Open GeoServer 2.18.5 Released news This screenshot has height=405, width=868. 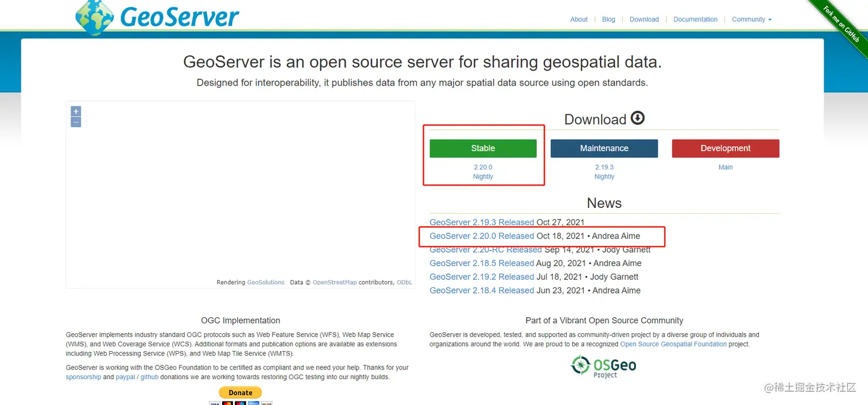[482, 263]
